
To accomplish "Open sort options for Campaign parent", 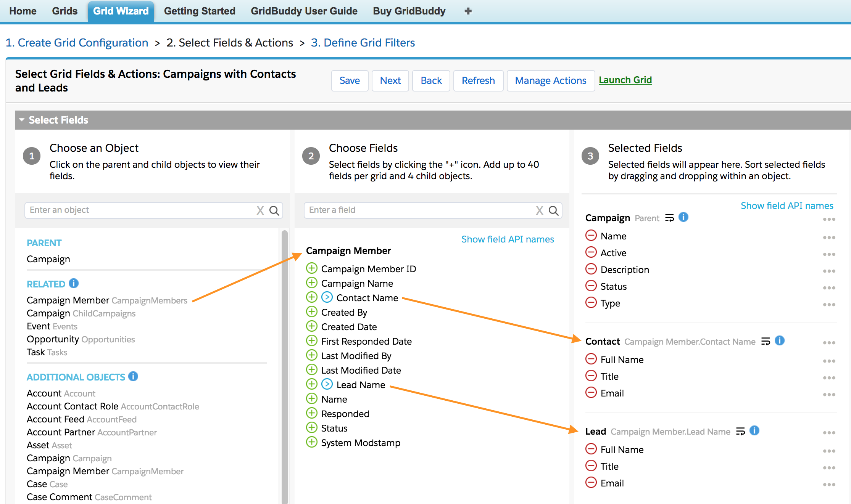I will click(669, 218).
